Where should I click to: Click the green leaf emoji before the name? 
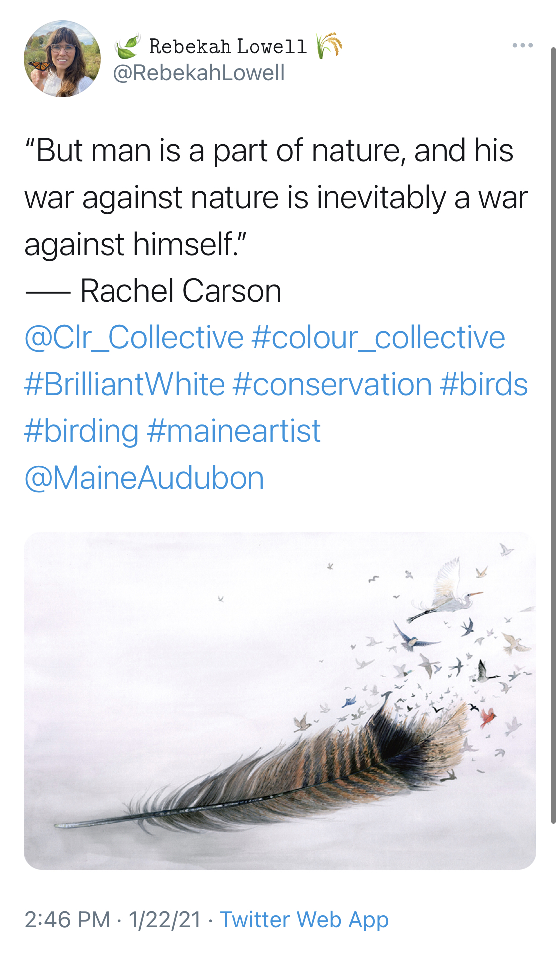(x=127, y=47)
